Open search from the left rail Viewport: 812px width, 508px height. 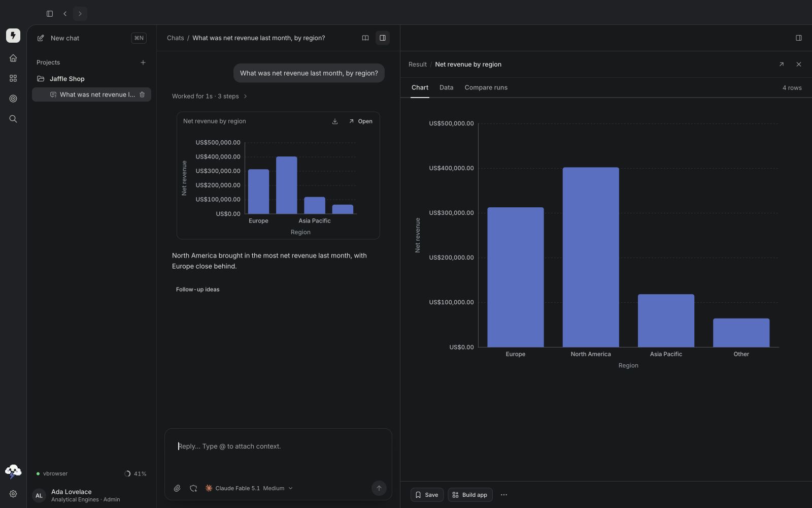coord(13,119)
